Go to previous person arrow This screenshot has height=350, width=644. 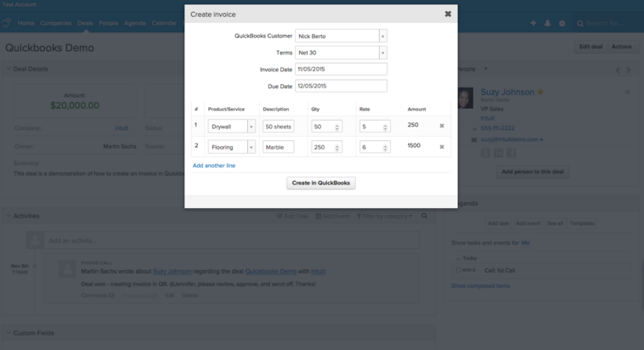pyautogui.click(x=618, y=71)
